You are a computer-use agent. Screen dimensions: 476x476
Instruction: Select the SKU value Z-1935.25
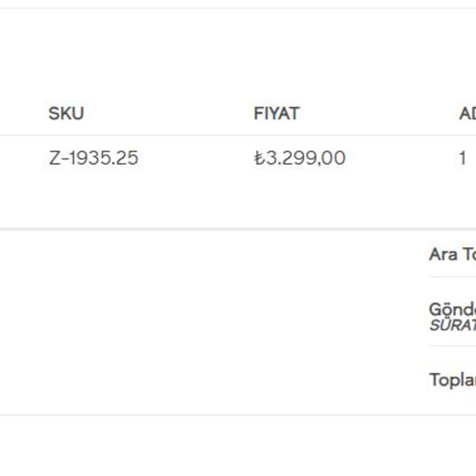93,158
